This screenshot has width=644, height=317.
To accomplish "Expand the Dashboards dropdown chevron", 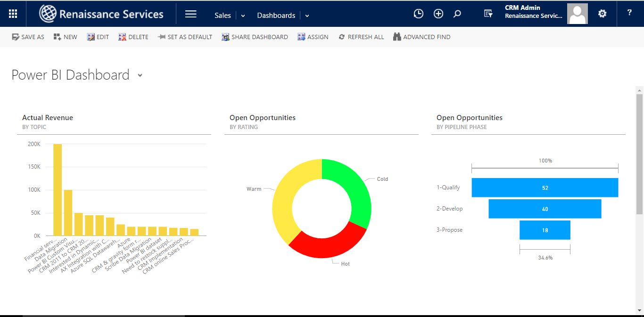I will tap(307, 16).
